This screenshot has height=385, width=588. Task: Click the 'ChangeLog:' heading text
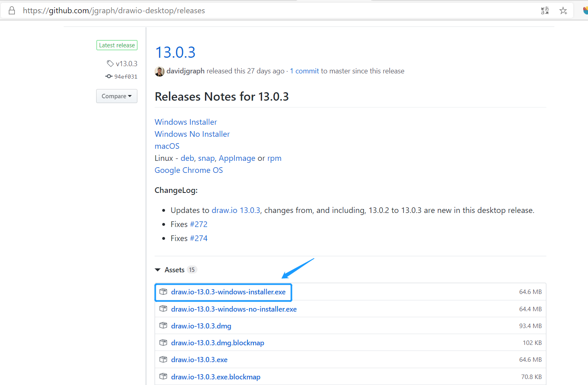point(176,190)
